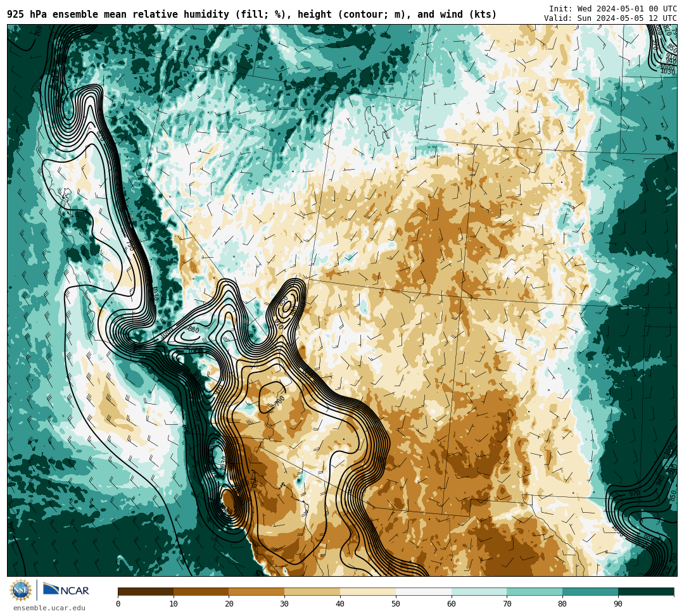Click the 50-60 white colorbar segment
This screenshot has width=684, height=616.
click(x=424, y=591)
